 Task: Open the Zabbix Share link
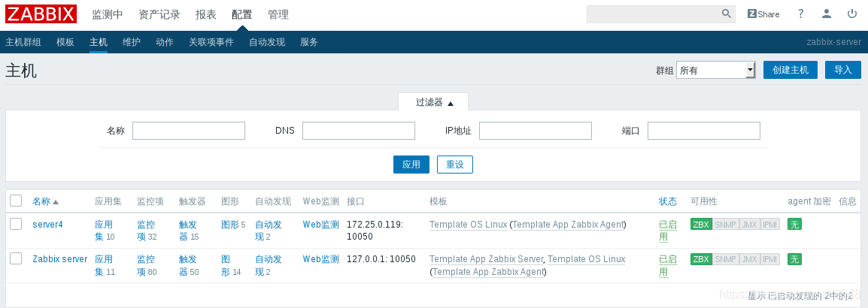click(x=763, y=14)
